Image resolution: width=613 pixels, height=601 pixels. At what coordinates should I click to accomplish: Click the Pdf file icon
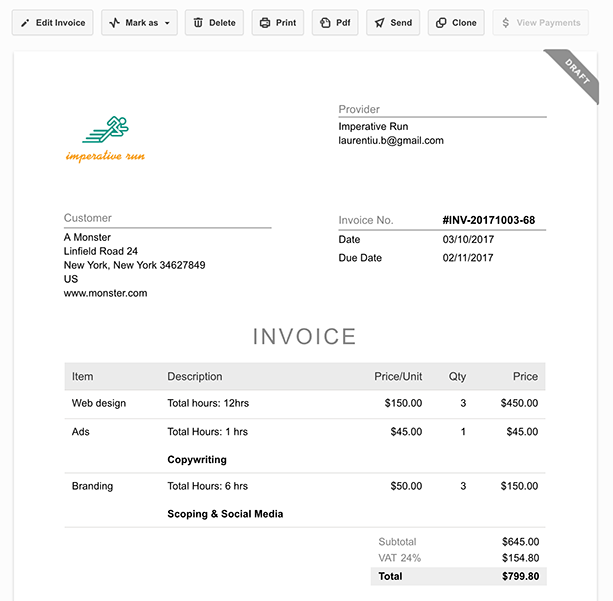point(325,23)
